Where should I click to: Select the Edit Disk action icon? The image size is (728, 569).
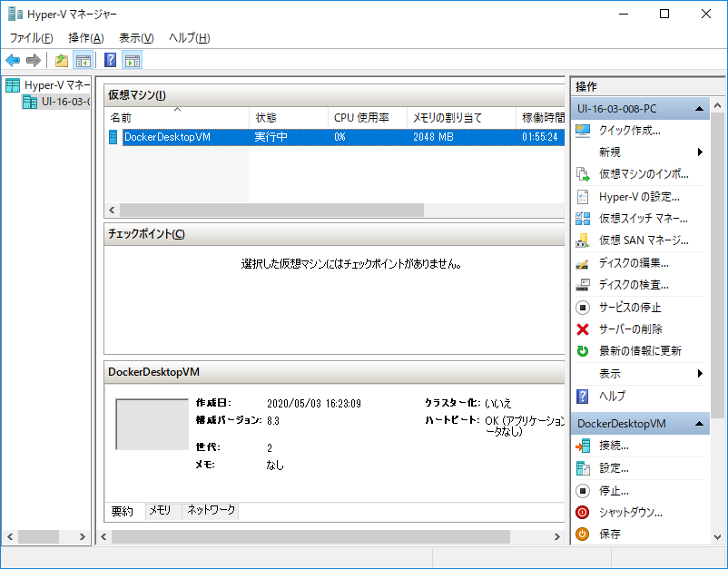(584, 264)
